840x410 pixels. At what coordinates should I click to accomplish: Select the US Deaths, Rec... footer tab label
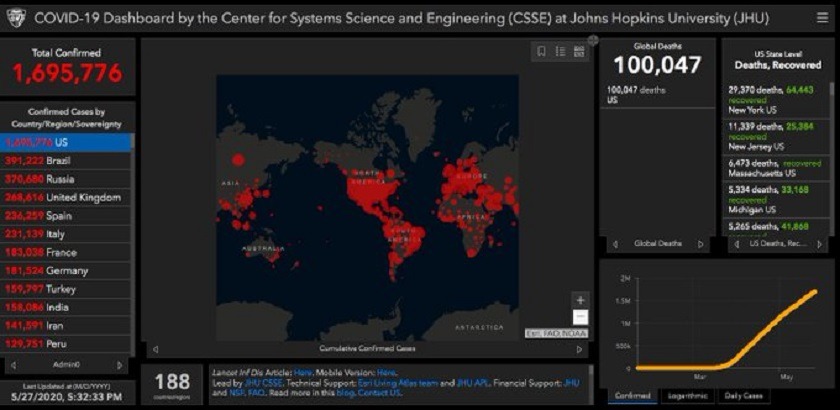coord(778,244)
